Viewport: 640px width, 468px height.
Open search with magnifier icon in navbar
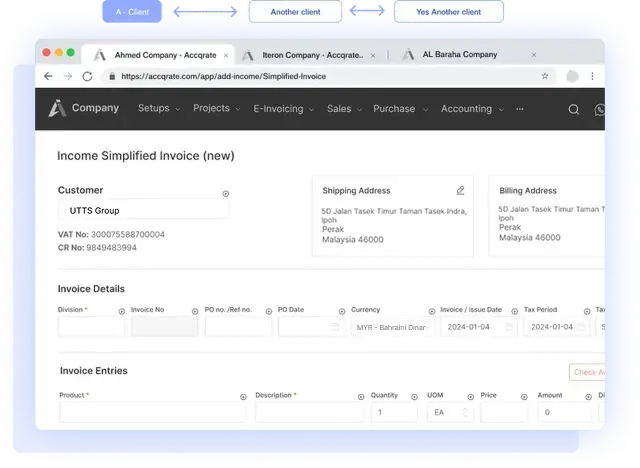click(573, 109)
